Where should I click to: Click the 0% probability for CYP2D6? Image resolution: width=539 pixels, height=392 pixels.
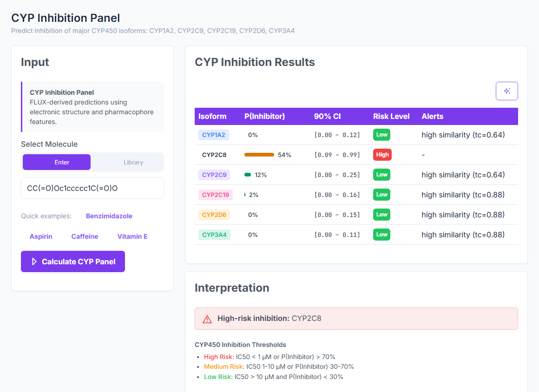253,215
